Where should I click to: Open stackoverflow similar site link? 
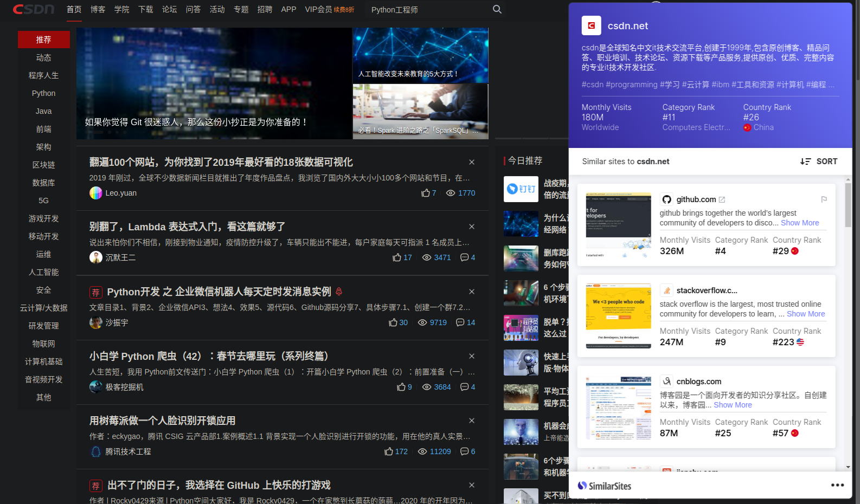[707, 290]
